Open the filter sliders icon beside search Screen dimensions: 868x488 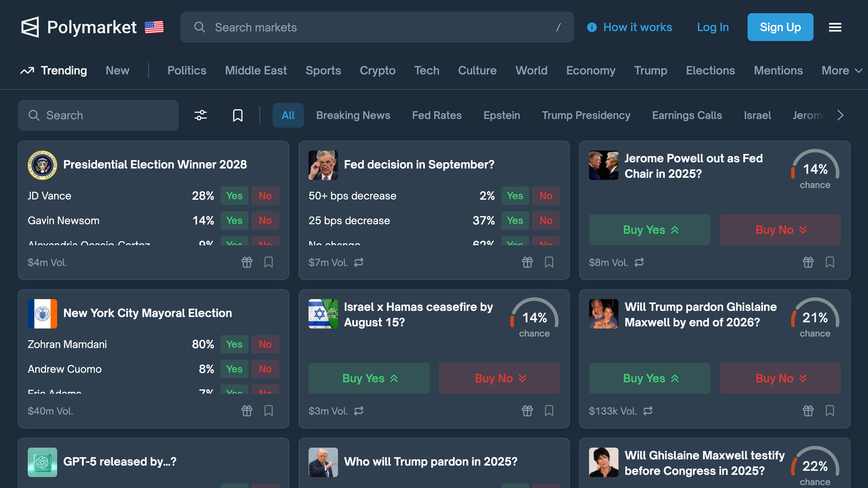coord(201,115)
